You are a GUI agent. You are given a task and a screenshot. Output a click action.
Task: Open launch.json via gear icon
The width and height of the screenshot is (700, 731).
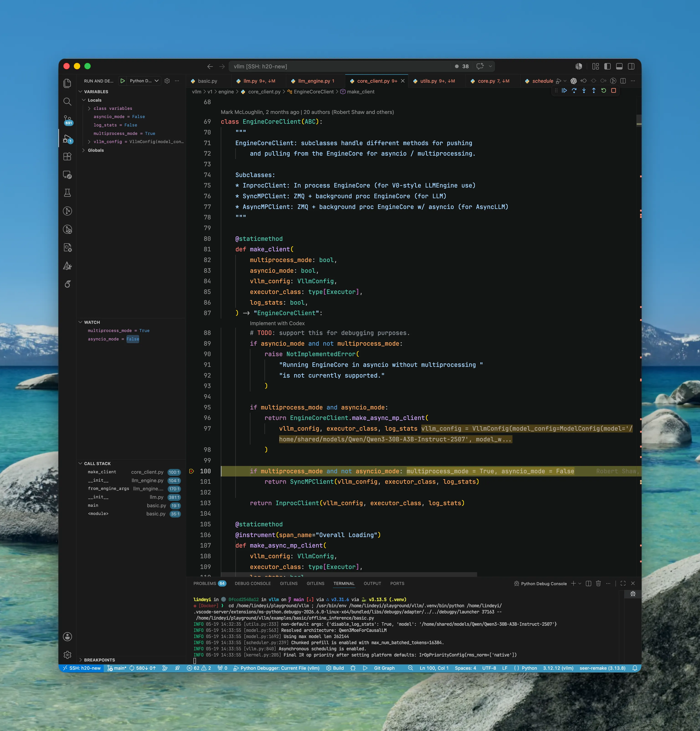pos(167,81)
